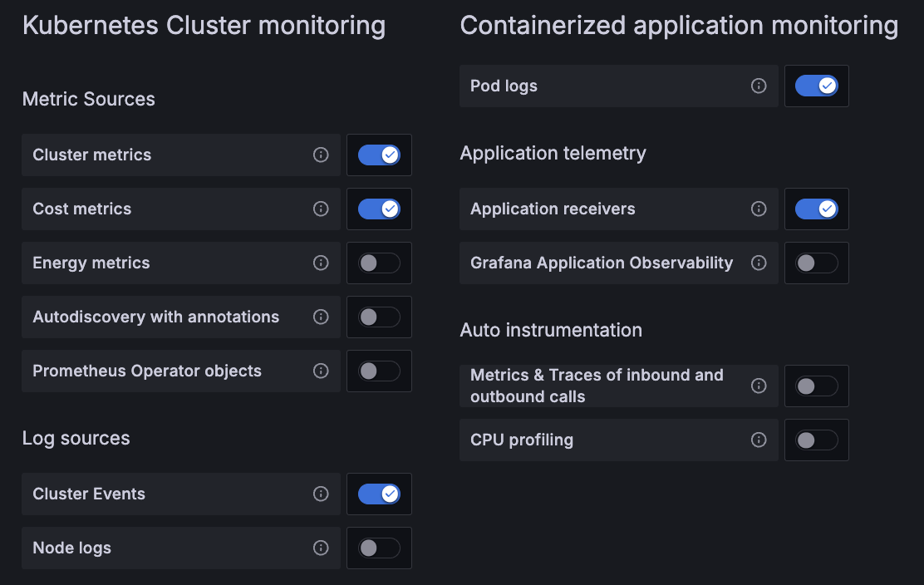924x585 pixels.
Task: Turn off Cost metrics switch
Action: (379, 209)
